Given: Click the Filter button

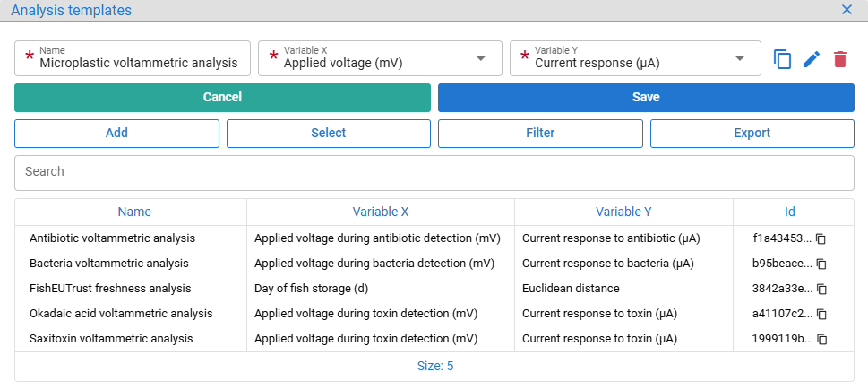Looking at the screenshot, I should point(540,134).
